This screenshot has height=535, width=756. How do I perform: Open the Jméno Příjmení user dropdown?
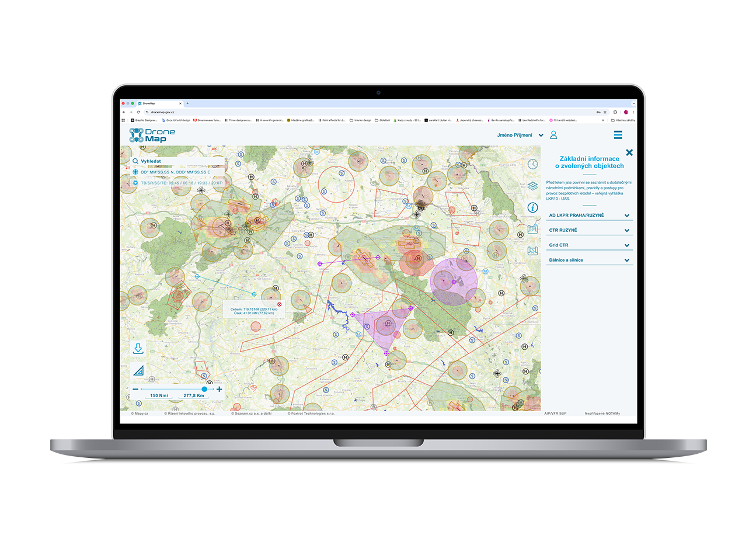[520, 135]
